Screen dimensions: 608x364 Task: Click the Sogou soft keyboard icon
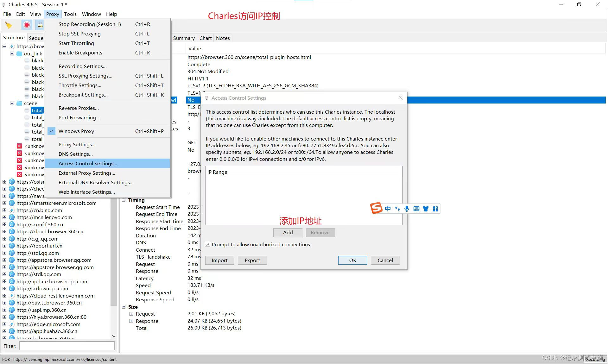(416, 209)
